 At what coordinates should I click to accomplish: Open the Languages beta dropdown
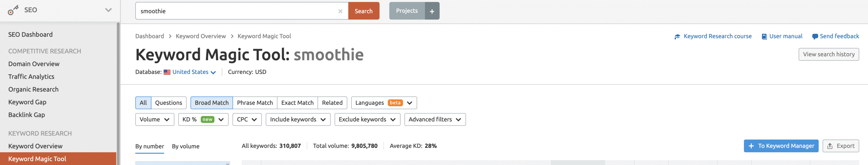[384, 103]
